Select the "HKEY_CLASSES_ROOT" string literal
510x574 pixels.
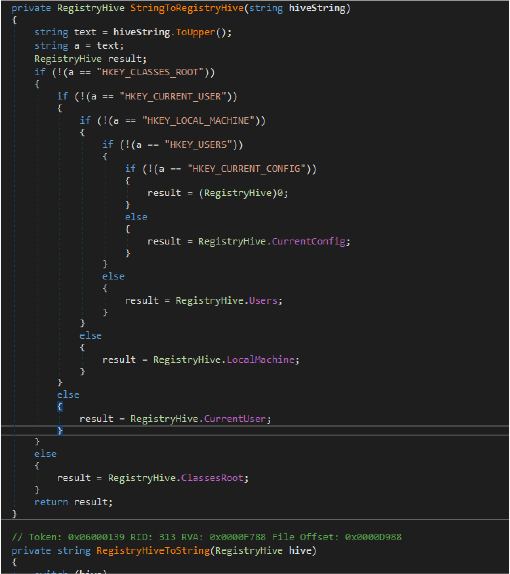tap(150, 72)
